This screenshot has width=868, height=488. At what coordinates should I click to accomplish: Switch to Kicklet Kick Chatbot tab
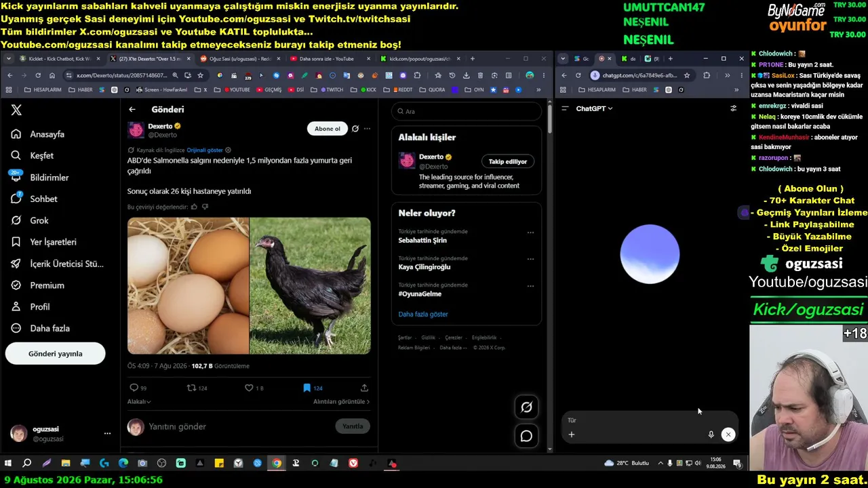pyautogui.click(x=60, y=59)
